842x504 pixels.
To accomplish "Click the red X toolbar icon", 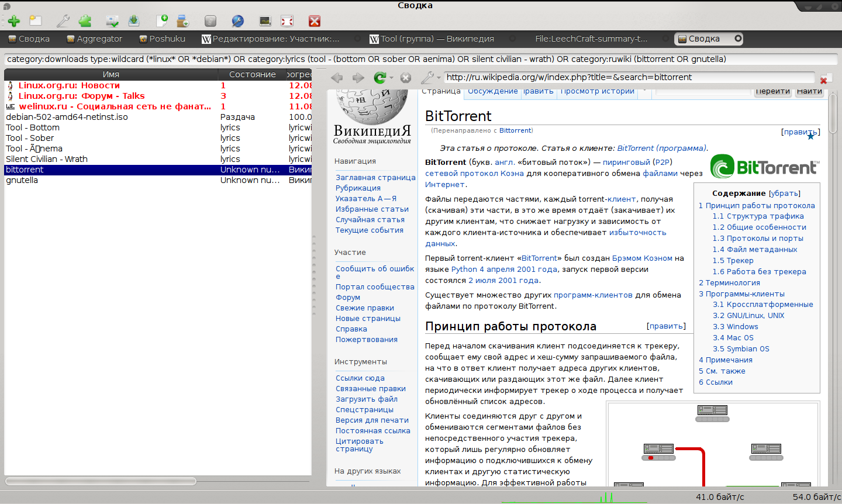I will [x=315, y=21].
